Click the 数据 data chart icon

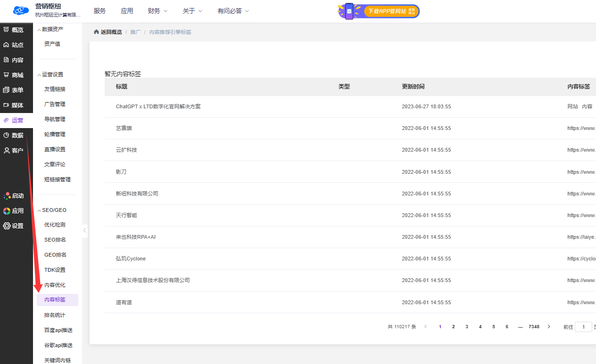[x=6, y=135]
